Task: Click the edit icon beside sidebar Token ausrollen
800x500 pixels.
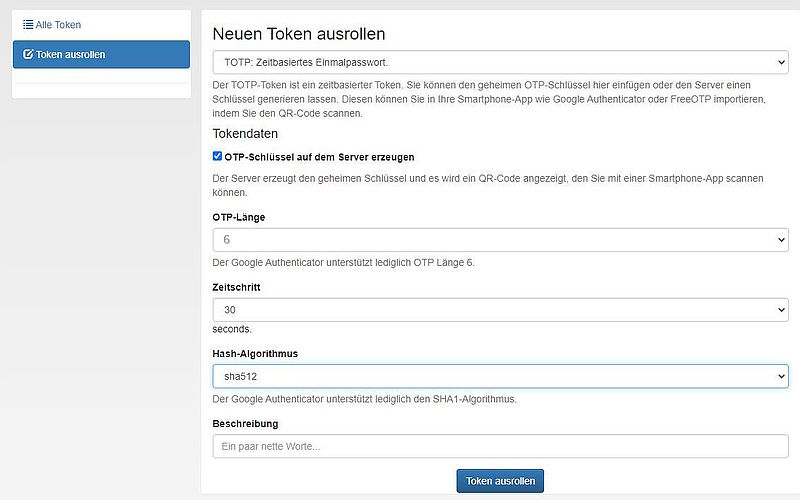Action: [28, 55]
